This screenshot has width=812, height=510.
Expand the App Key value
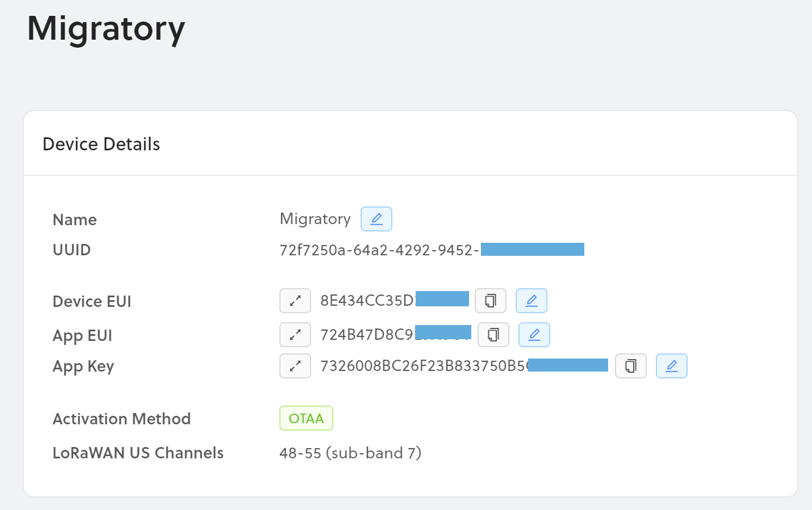pos(295,366)
